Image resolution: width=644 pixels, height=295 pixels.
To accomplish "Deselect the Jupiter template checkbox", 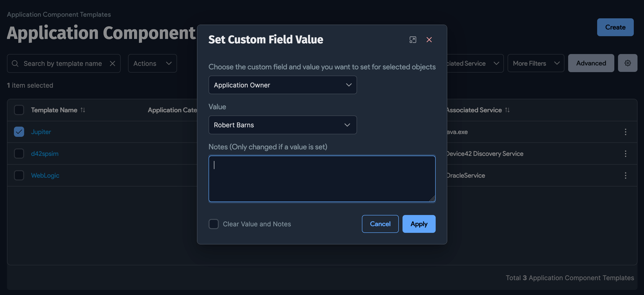I will click(x=19, y=132).
